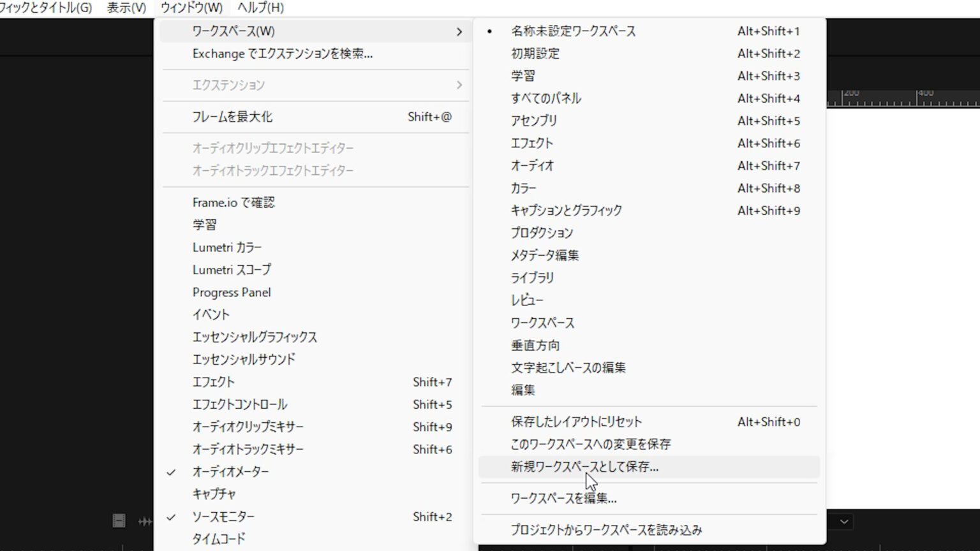The image size is (980, 551).
Task: Expand the Workspace submenu arrow
Action: pos(459,31)
